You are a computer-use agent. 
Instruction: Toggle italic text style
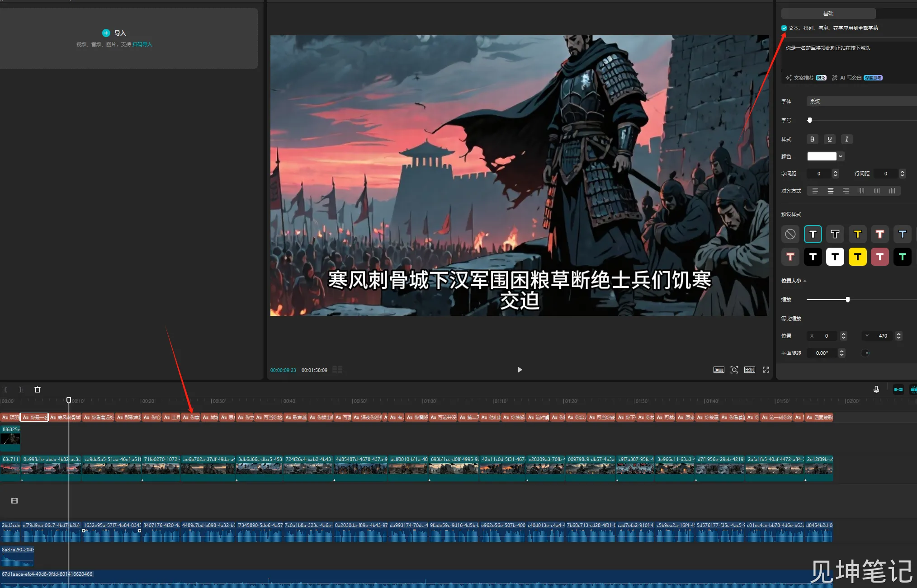click(846, 139)
